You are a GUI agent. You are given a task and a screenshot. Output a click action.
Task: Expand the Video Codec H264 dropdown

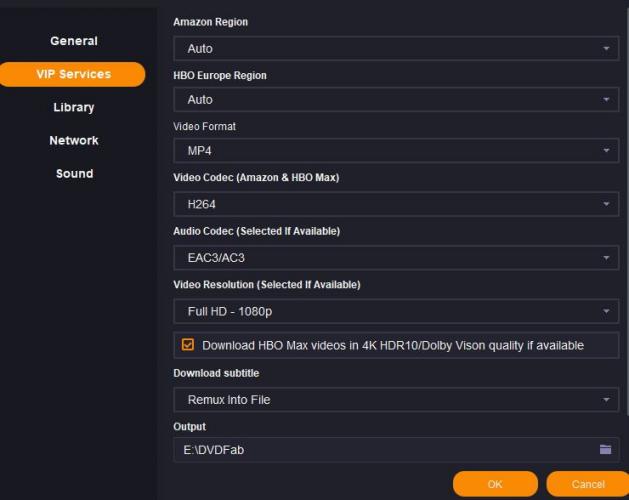pyautogui.click(x=395, y=204)
